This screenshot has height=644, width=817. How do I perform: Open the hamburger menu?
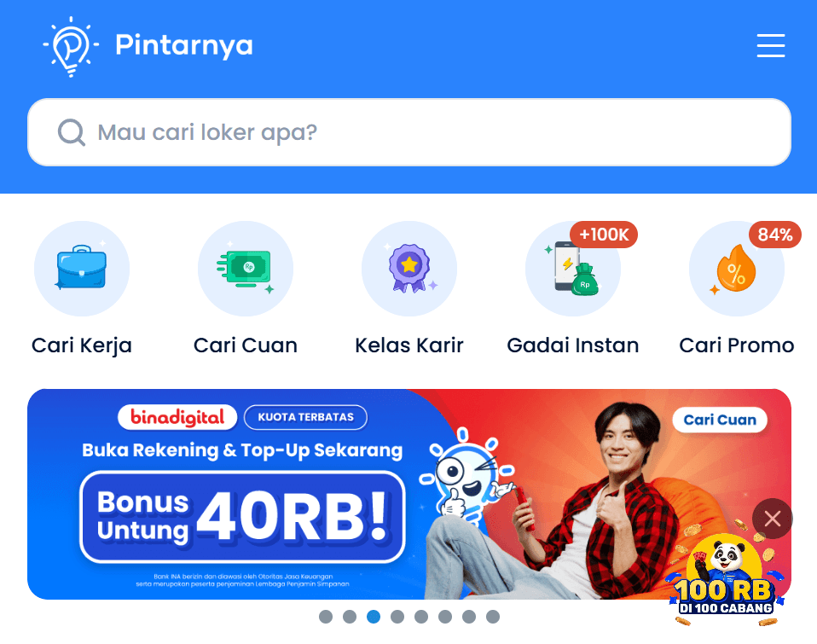(x=771, y=45)
